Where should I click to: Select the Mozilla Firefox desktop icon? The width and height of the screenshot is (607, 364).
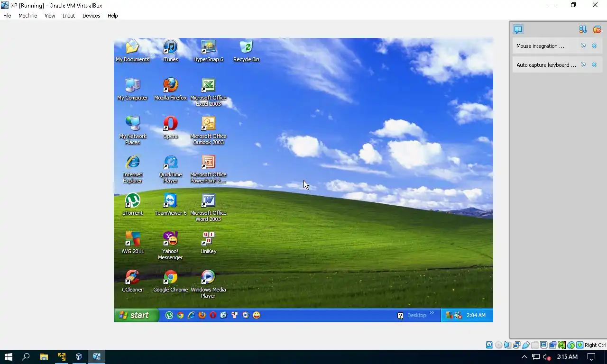(x=170, y=89)
